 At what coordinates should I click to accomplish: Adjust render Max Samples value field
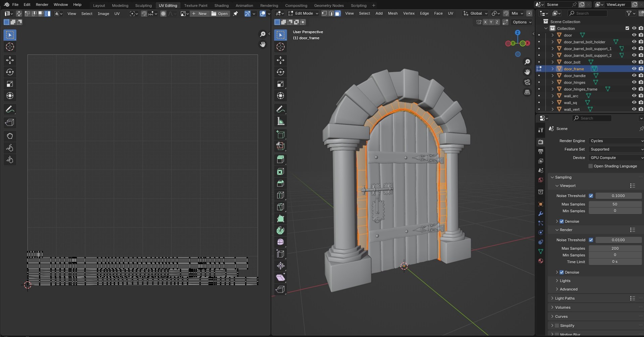coord(615,248)
